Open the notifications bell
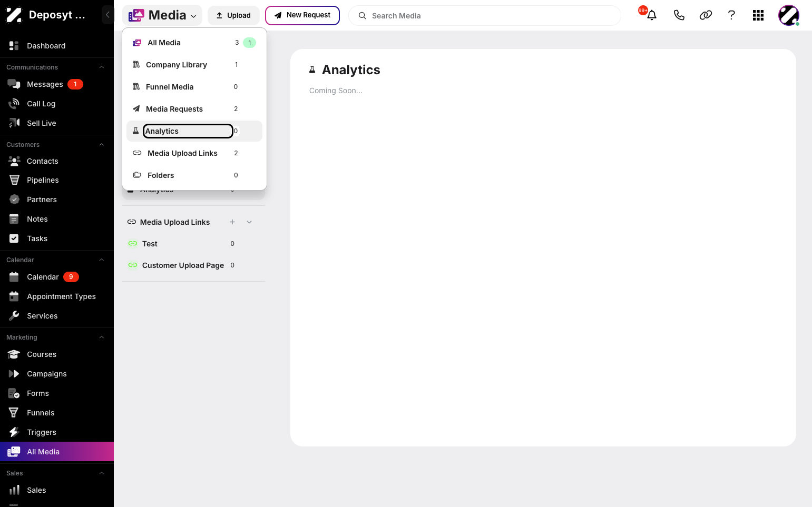This screenshot has height=507, width=812. coord(651,15)
